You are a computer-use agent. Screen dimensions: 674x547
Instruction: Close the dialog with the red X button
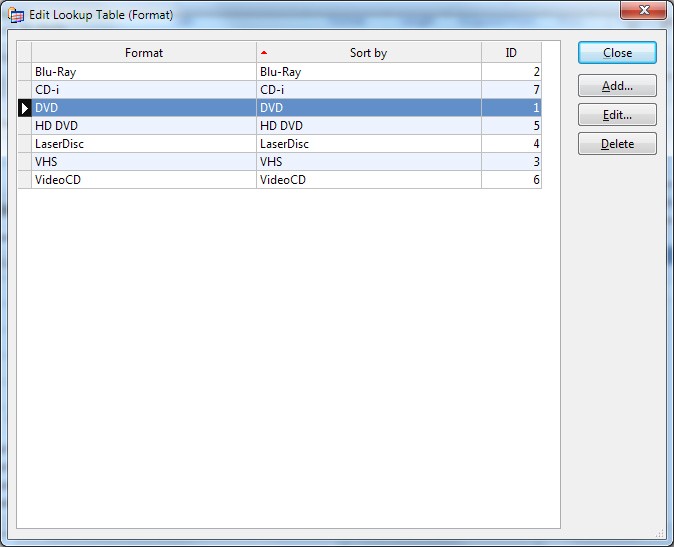pos(643,11)
